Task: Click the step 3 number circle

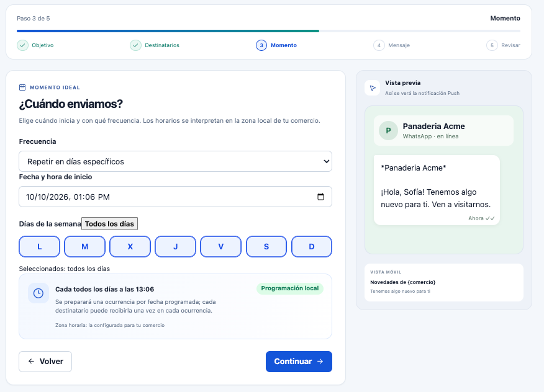Action: 261,45
